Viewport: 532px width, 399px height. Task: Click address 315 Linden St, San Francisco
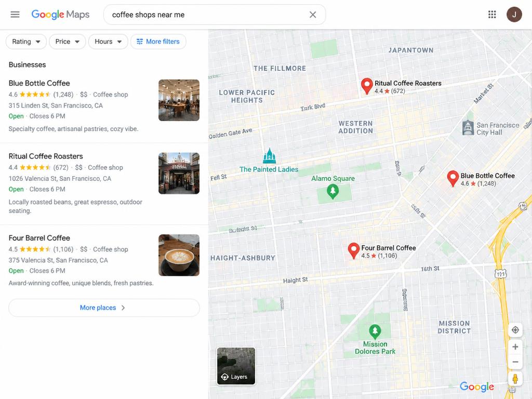coord(56,105)
